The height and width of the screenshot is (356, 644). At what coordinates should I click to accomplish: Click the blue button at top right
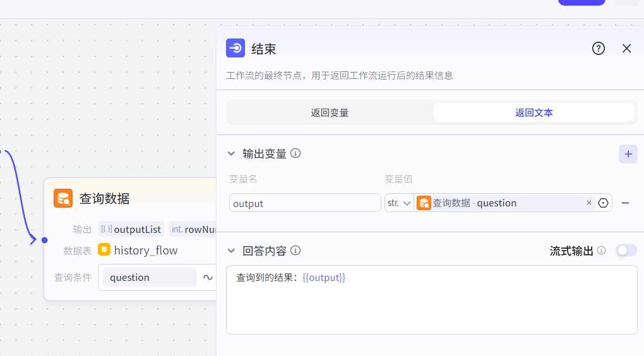coord(581,2)
